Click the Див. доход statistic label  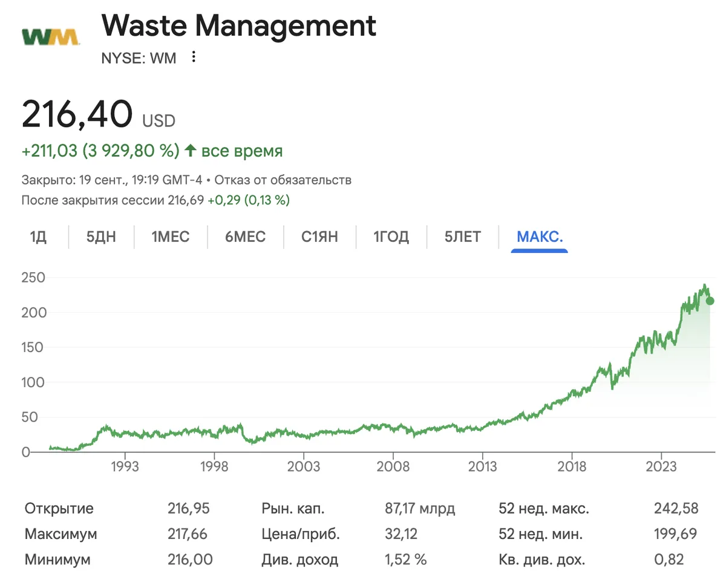pos(299,560)
